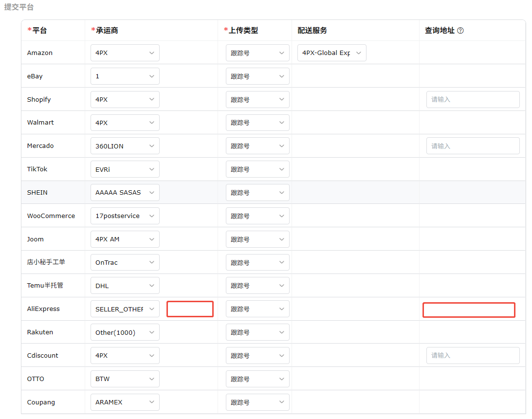Open the Shopify upload type dropdown

pyautogui.click(x=257, y=99)
